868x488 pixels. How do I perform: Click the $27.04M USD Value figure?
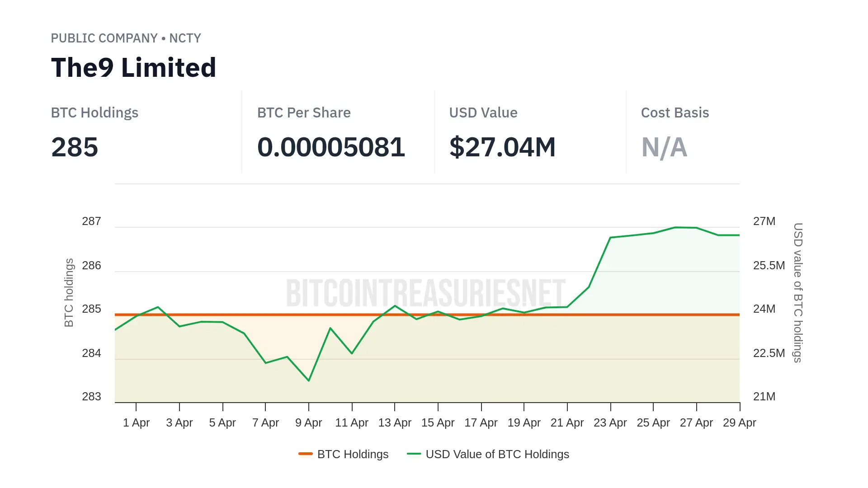[x=502, y=147]
